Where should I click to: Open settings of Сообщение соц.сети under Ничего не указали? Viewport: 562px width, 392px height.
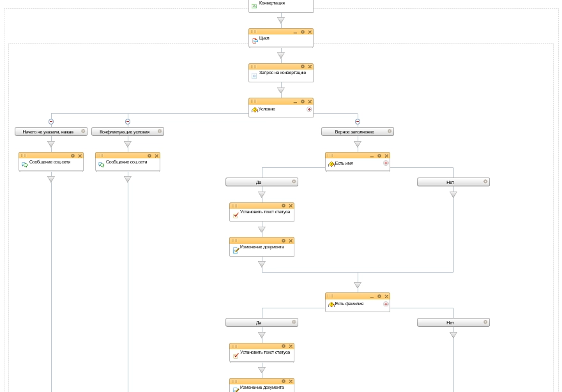(x=73, y=156)
